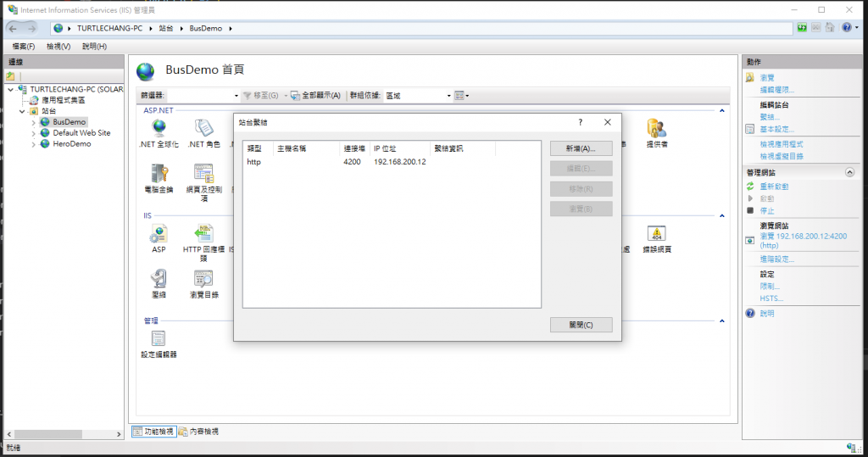This screenshot has height=457, width=868.
Task: Click the 限制... link
Action: [x=770, y=287]
